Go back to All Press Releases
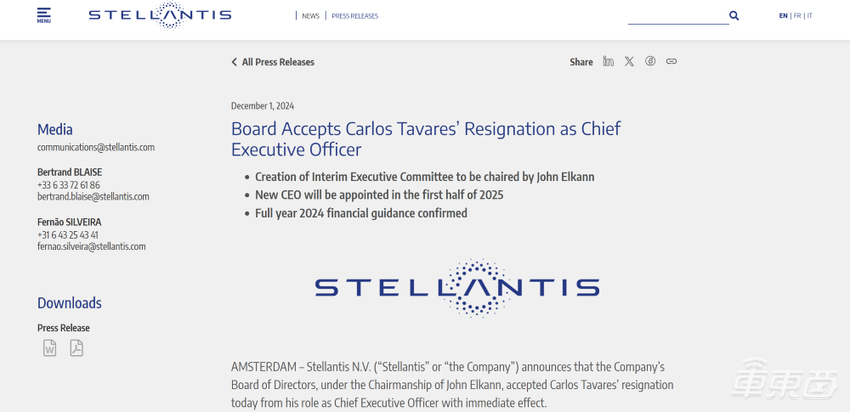Viewport: 850px width, 412px height. pyautogui.click(x=273, y=62)
